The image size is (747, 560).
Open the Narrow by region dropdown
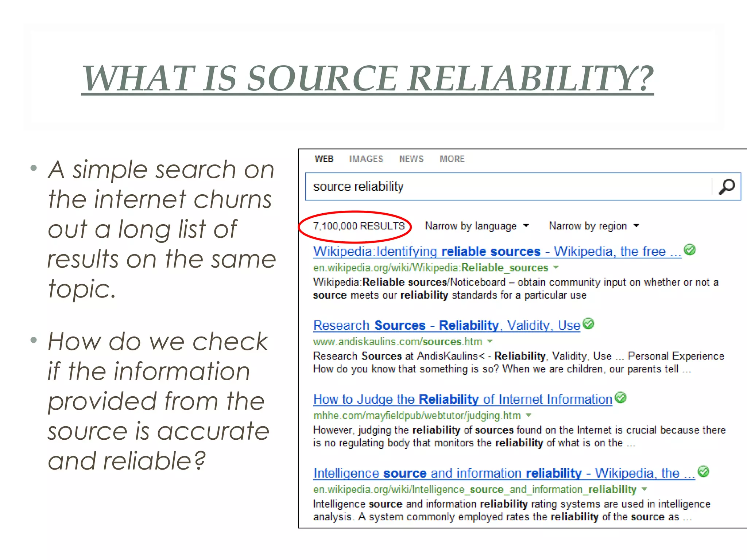click(x=594, y=226)
